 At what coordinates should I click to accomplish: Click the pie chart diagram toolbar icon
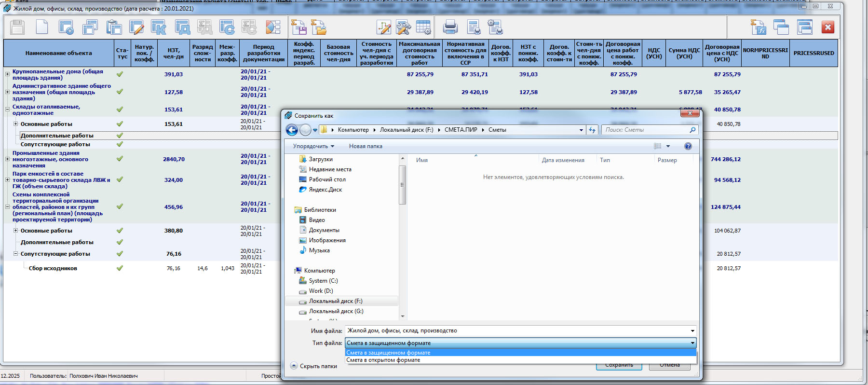click(273, 27)
